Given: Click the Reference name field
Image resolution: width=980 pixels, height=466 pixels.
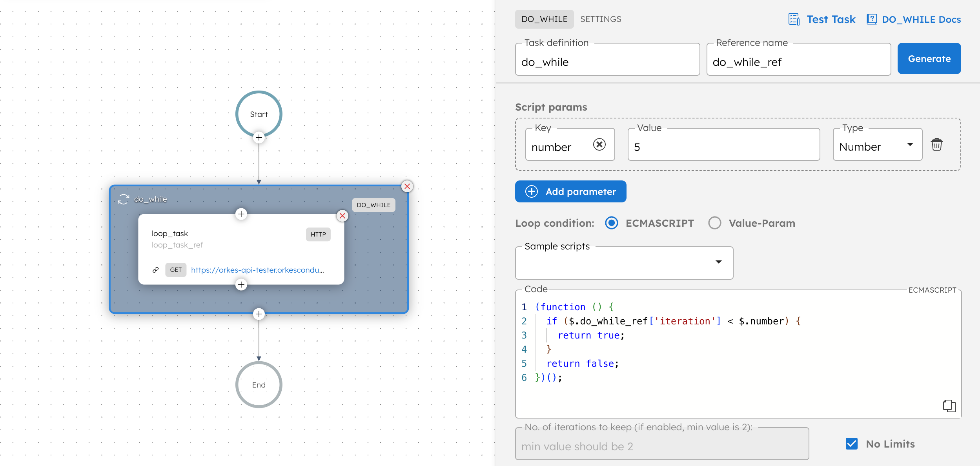Looking at the screenshot, I should pyautogui.click(x=798, y=60).
